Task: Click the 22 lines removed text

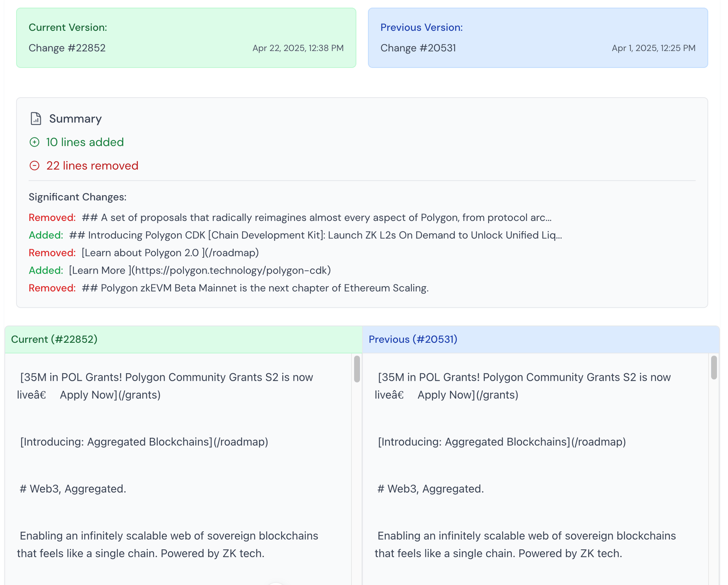Action: coord(92,166)
